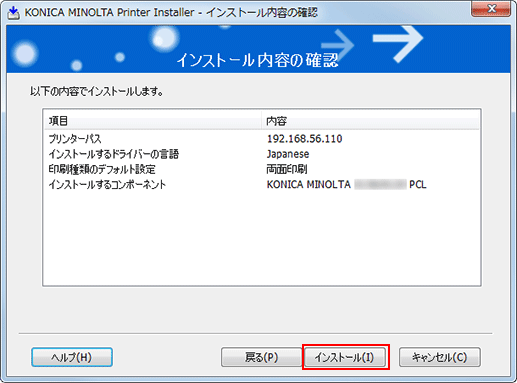
Task: Click the KONICA MINOLTA PCL component value
Action: [x=346, y=184]
